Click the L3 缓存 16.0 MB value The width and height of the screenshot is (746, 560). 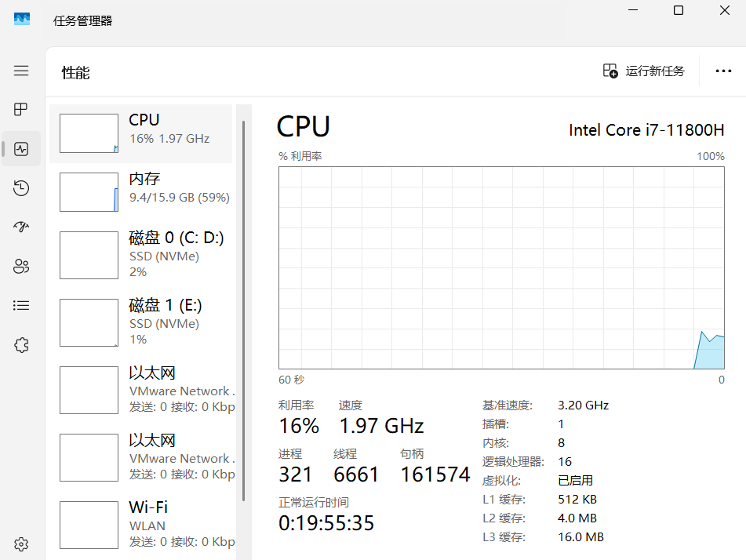[x=581, y=536]
